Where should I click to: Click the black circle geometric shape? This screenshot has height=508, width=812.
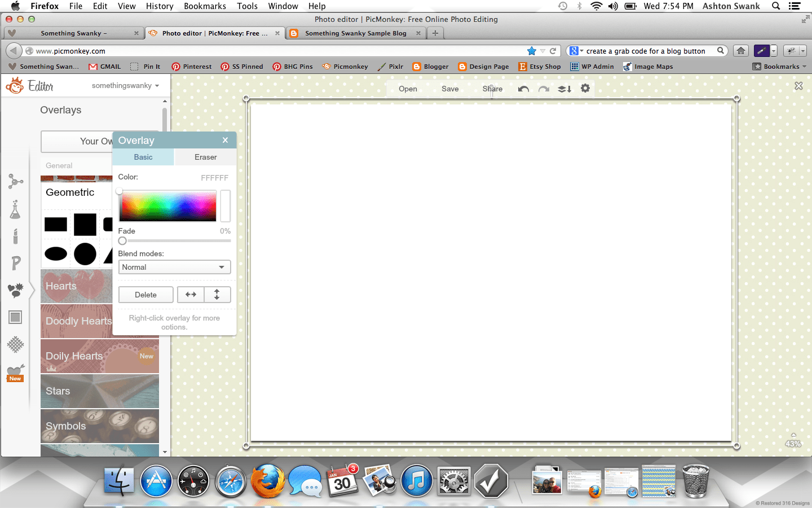click(x=85, y=254)
